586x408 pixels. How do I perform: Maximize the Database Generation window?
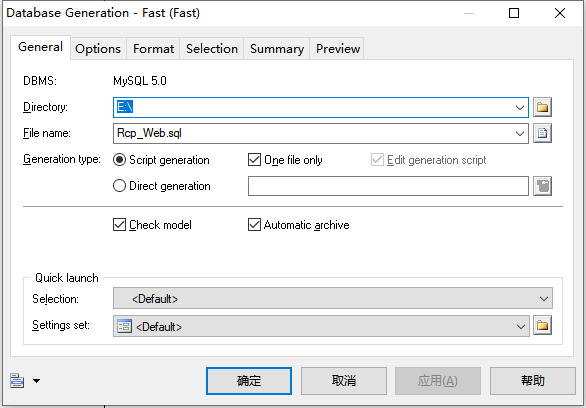click(514, 13)
